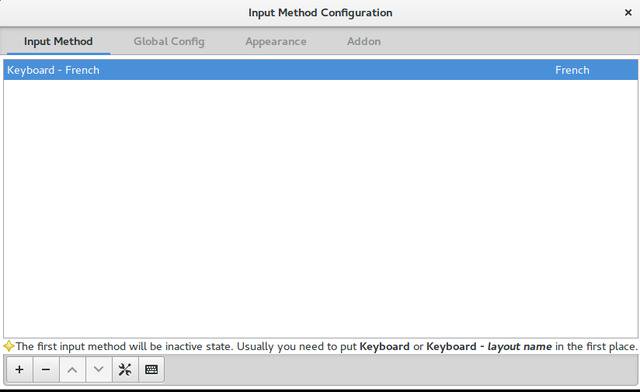Open the Global Config tab

169,41
